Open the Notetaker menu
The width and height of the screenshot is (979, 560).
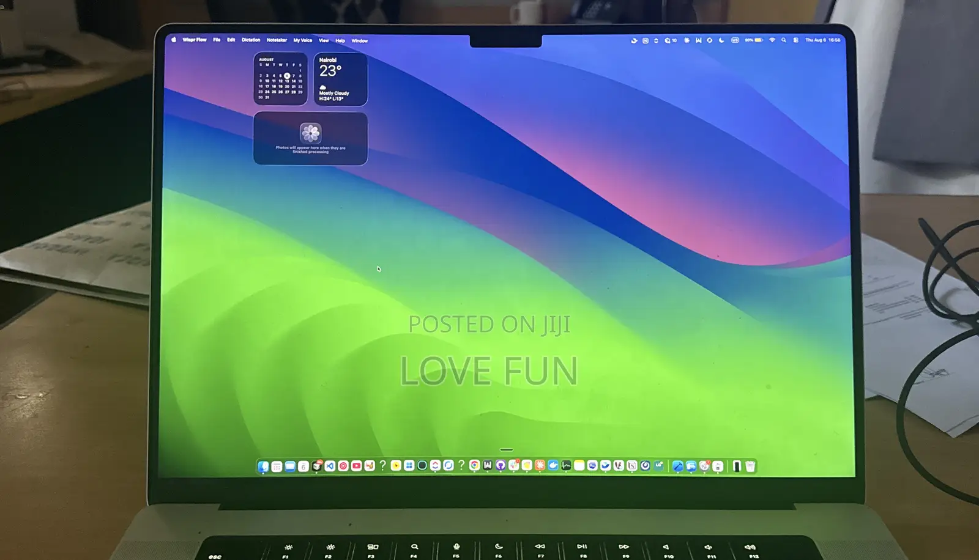click(x=277, y=40)
